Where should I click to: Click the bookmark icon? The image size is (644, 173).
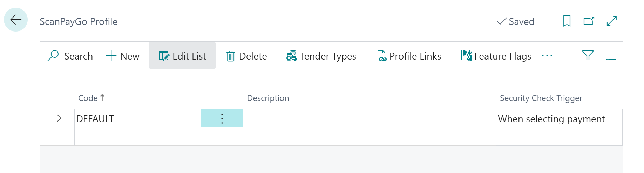point(567,21)
